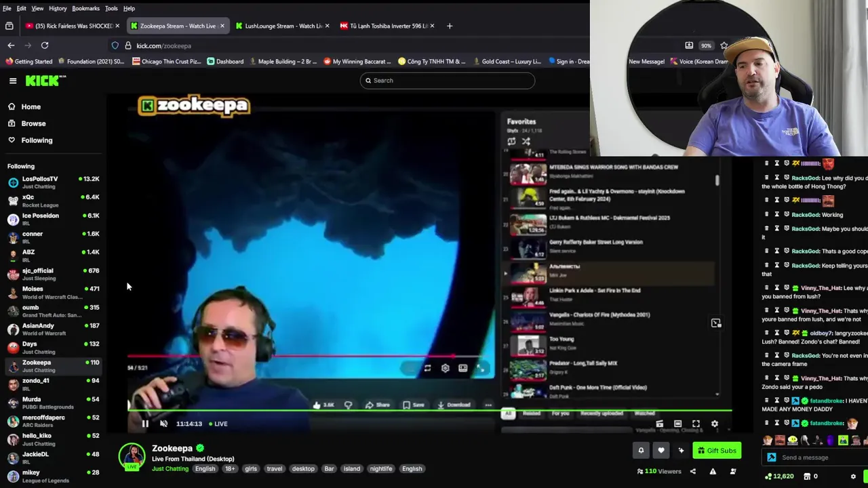The width and height of the screenshot is (868, 488).
Task: Click Zookeepa streamer avatar
Action: [132, 457]
